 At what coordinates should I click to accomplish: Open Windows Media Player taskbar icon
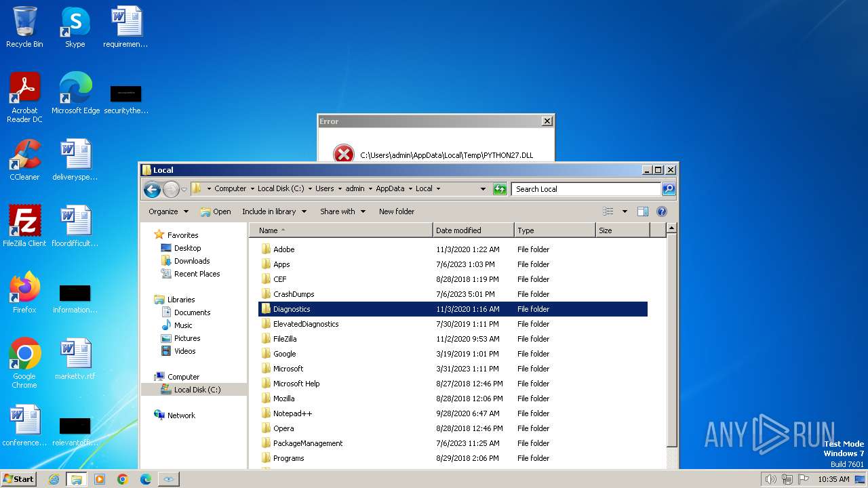pyautogui.click(x=100, y=479)
